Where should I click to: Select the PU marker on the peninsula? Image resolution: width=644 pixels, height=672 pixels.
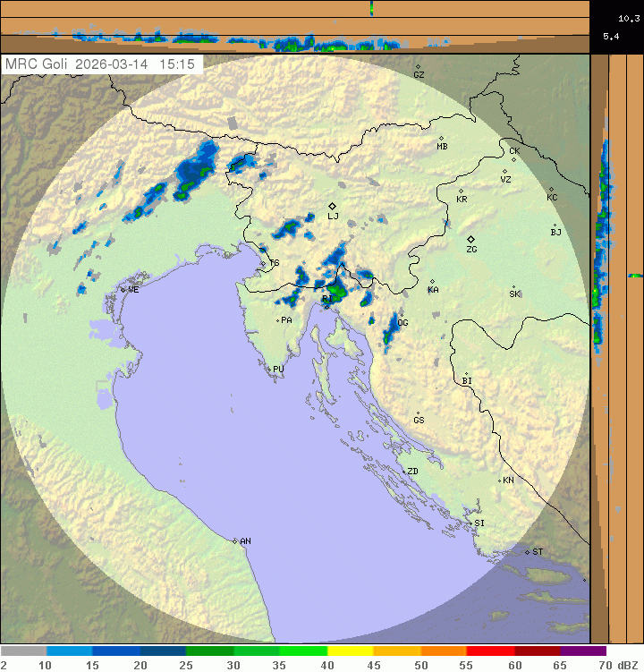tap(269, 368)
